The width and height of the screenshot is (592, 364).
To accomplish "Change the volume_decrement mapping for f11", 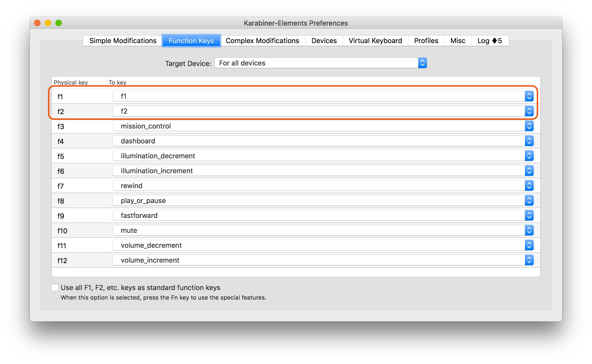I will point(323,245).
